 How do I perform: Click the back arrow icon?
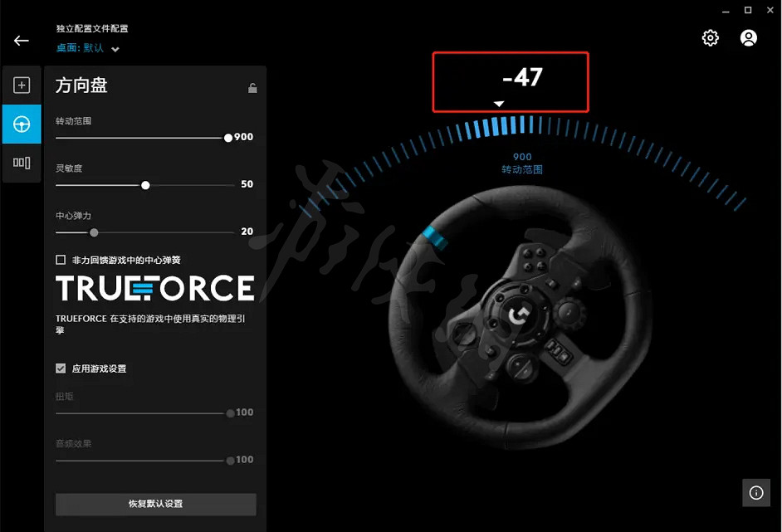(x=22, y=41)
